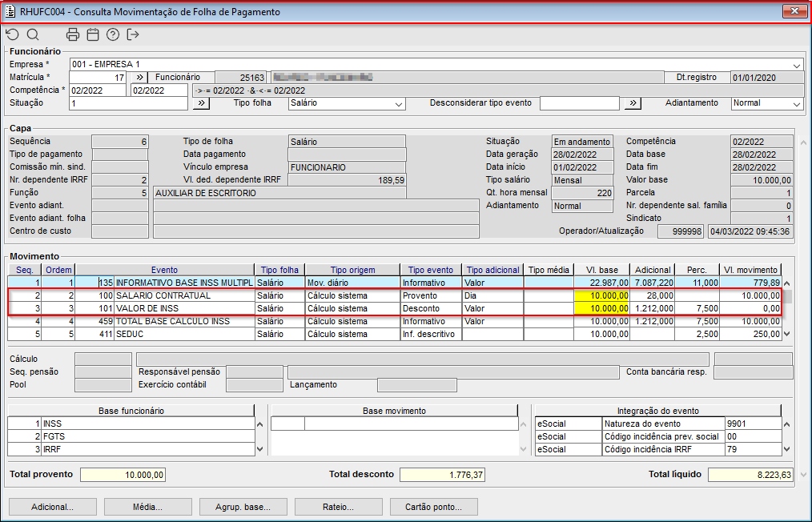The width and height of the screenshot is (812, 522).
Task: Click the undo/refresh arrow toolbar icon
Action: 12,34
